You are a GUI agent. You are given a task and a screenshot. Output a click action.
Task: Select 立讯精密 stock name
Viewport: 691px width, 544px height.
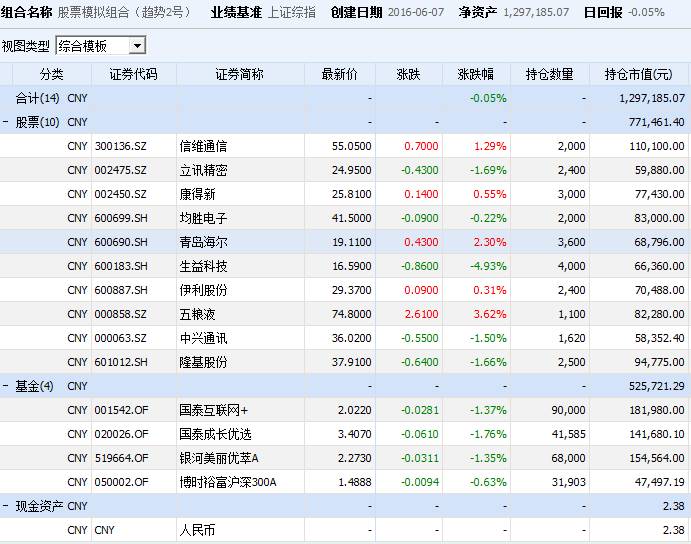[203, 170]
